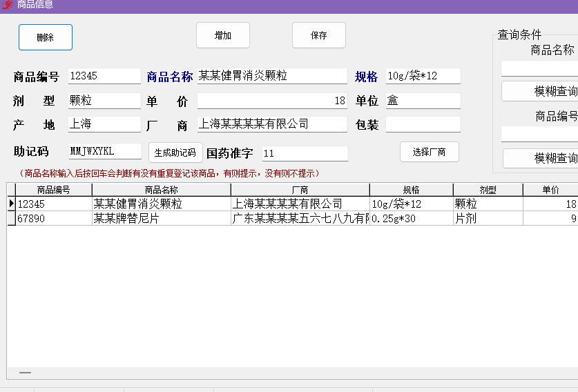Click the 商品名称 column header in table
Image resolution: width=578 pixels, height=392 pixels.
coord(162,190)
